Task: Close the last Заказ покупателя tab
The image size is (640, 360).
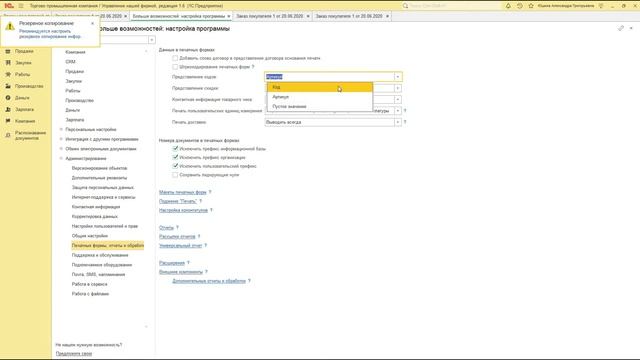Action: [387, 16]
